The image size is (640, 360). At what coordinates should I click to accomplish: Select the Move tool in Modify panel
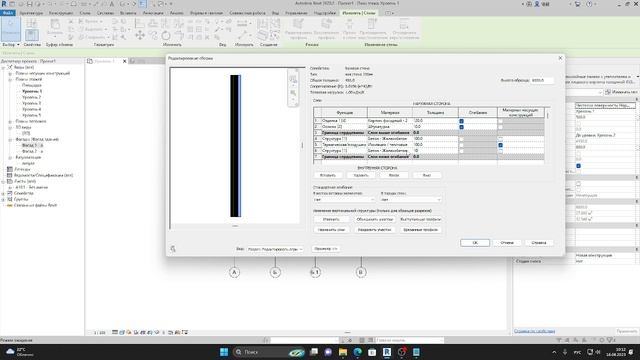click(x=140, y=36)
